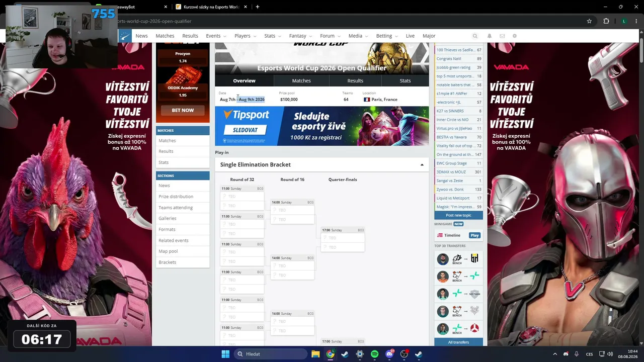Open the Major navigation item
Viewport: 644px width, 362px height.
click(x=429, y=36)
